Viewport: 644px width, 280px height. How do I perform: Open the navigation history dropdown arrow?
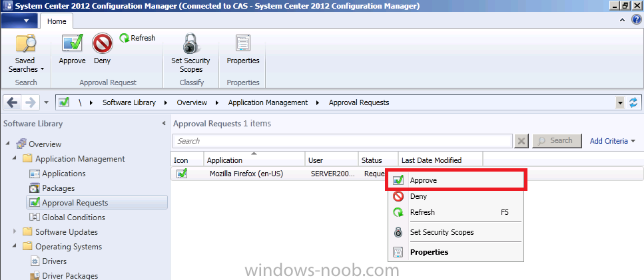(x=46, y=102)
